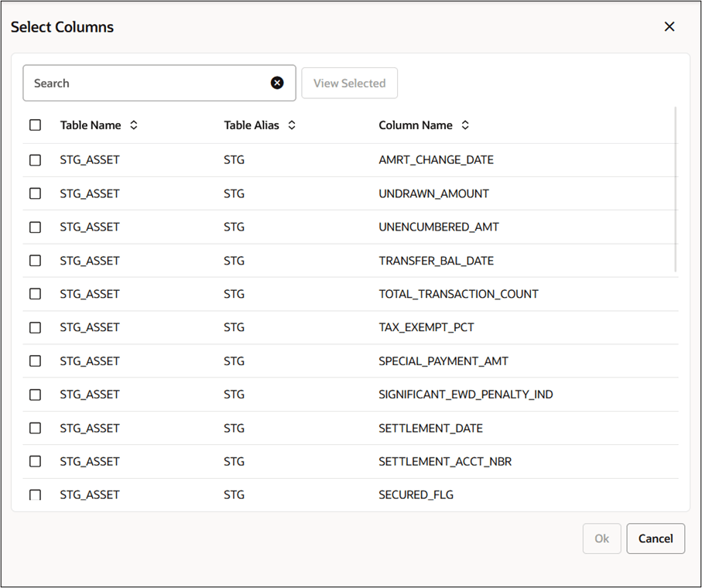Enable the TOTAL_TRANSACTION_COUNT checkbox

[x=35, y=294]
